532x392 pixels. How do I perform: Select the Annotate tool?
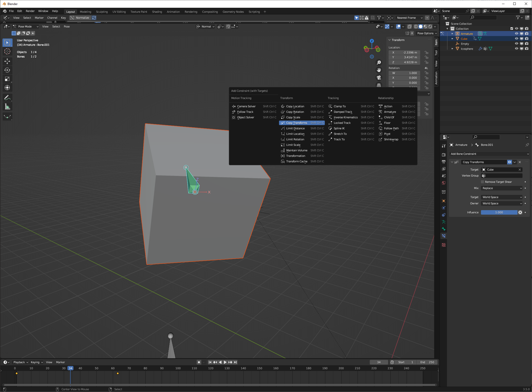pyautogui.click(x=7, y=98)
